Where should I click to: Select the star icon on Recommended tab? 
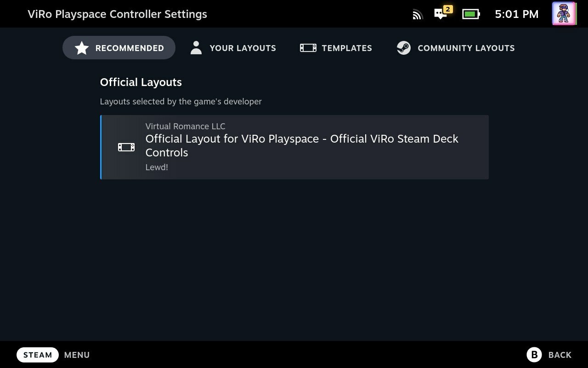click(81, 47)
